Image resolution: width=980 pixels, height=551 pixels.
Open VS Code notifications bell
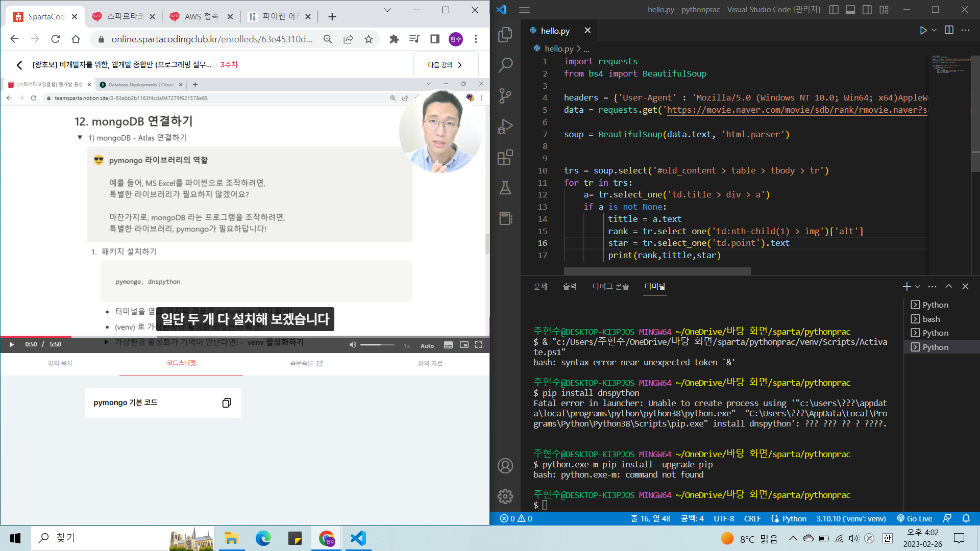coord(966,518)
